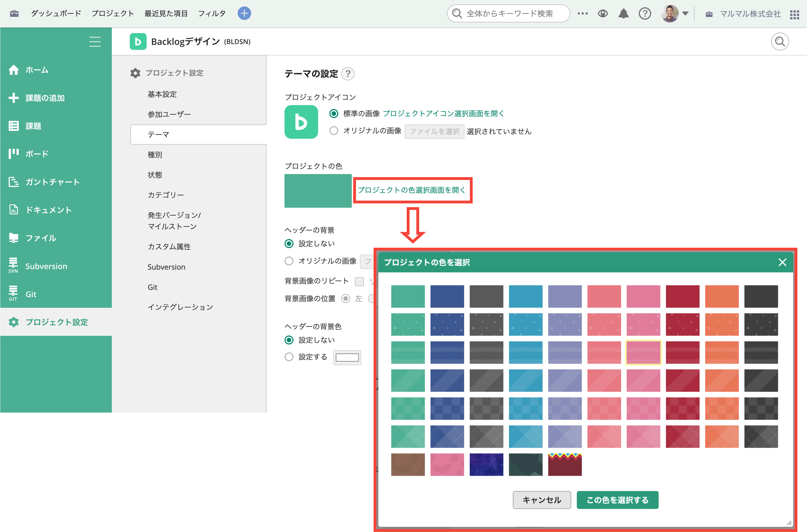Pick highlighted pink striped swatch

tap(643, 352)
